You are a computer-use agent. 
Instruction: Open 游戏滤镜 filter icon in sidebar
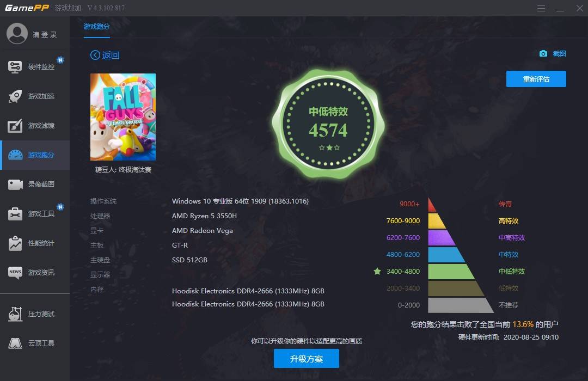15,126
